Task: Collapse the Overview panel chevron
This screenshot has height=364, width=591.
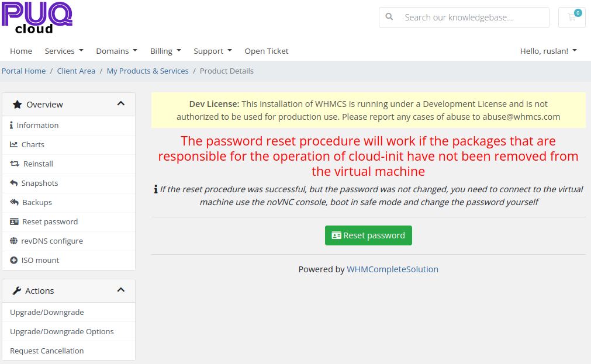Action: [x=120, y=103]
